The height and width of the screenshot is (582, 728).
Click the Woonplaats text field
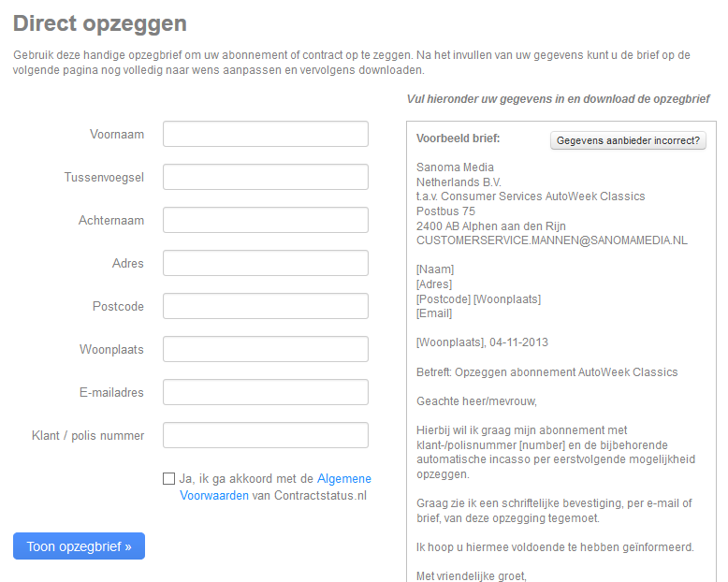[x=266, y=349]
